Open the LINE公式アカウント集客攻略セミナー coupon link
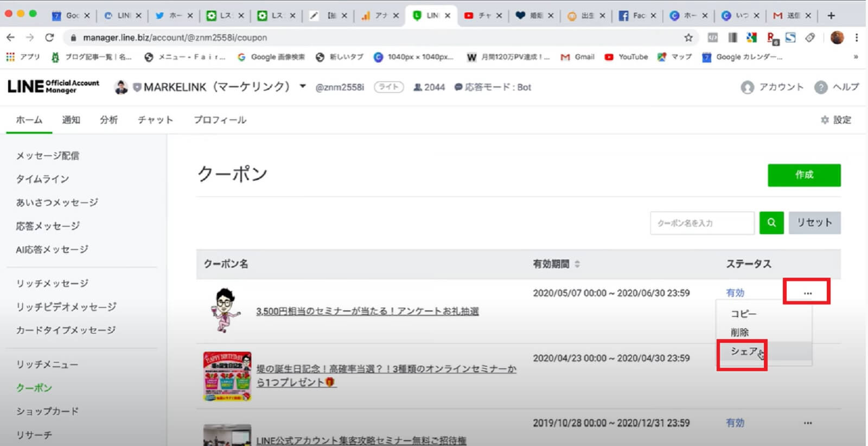This screenshot has height=446, width=868. [361, 440]
